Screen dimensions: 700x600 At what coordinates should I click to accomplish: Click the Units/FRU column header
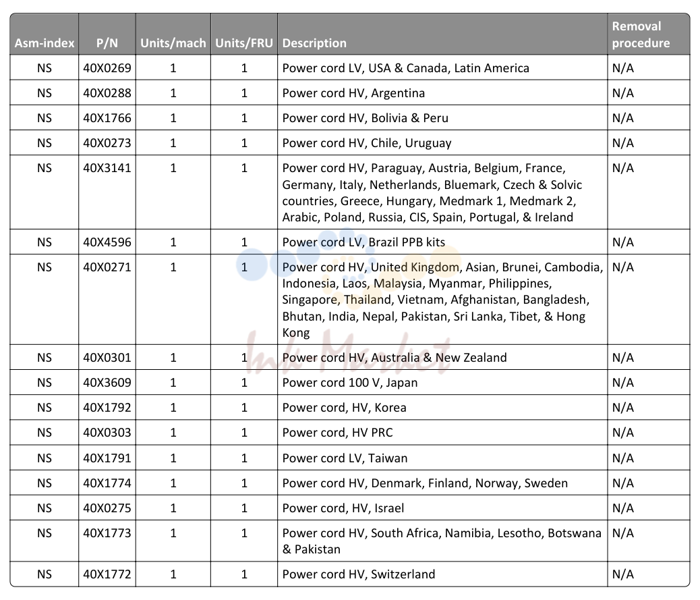click(x=243, y=43)
